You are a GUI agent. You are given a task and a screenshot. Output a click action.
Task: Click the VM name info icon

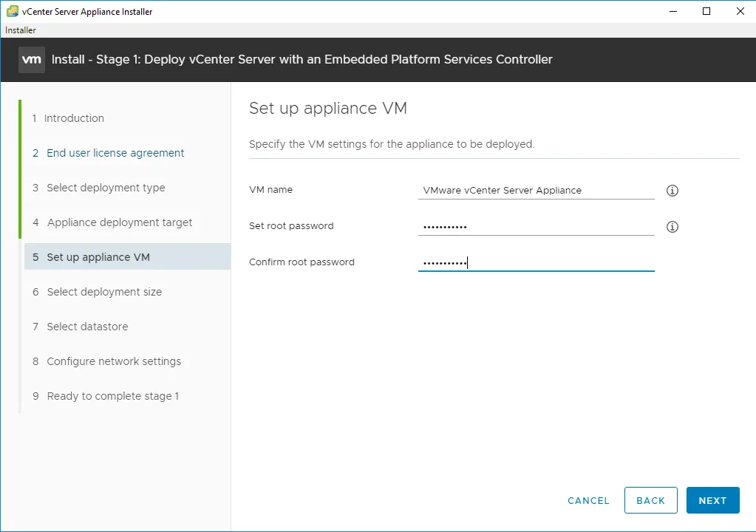pos(672,191)
